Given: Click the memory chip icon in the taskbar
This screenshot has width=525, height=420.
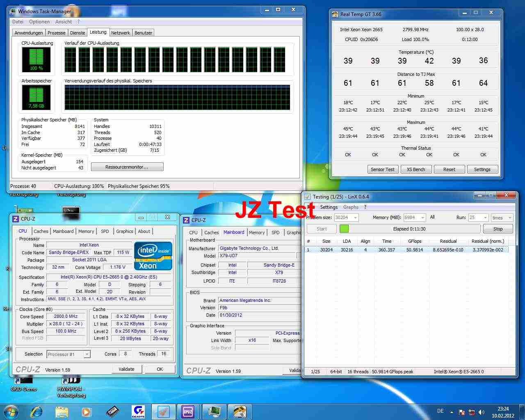Looking at the screenshot, I should (113, 412).
